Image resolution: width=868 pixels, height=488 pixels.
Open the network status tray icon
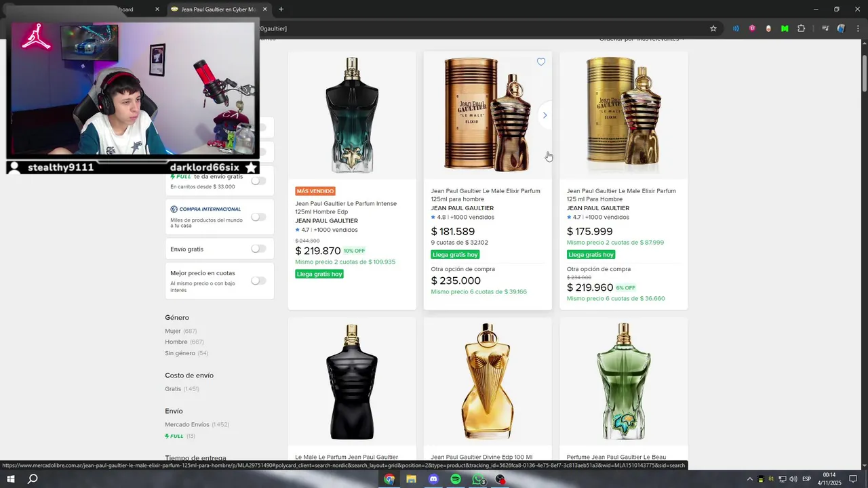point(782,479)
